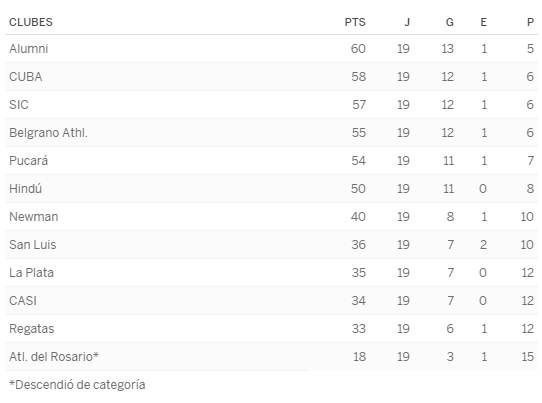Viewport: 542px width, 403px height.
Task: Select the CASI row name
Action: coord(23,301)
